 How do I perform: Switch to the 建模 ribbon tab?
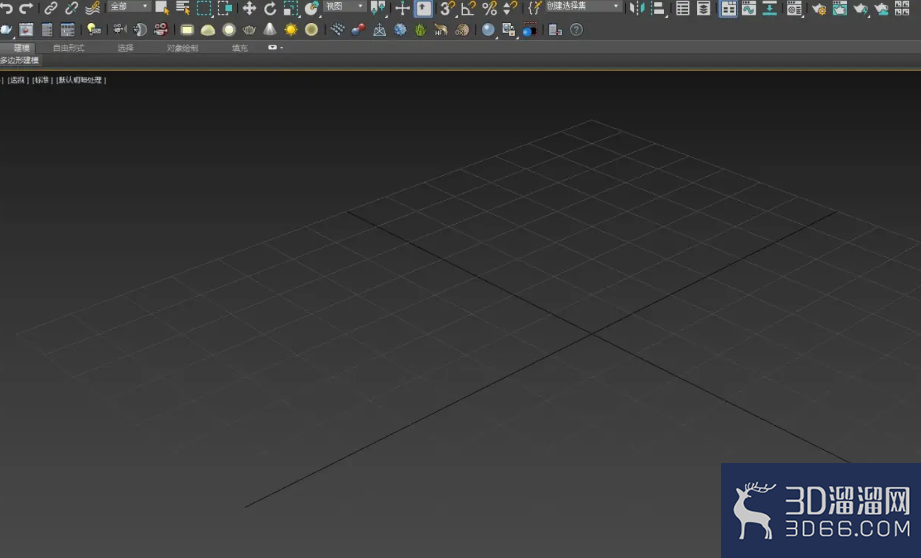[22, 48]
